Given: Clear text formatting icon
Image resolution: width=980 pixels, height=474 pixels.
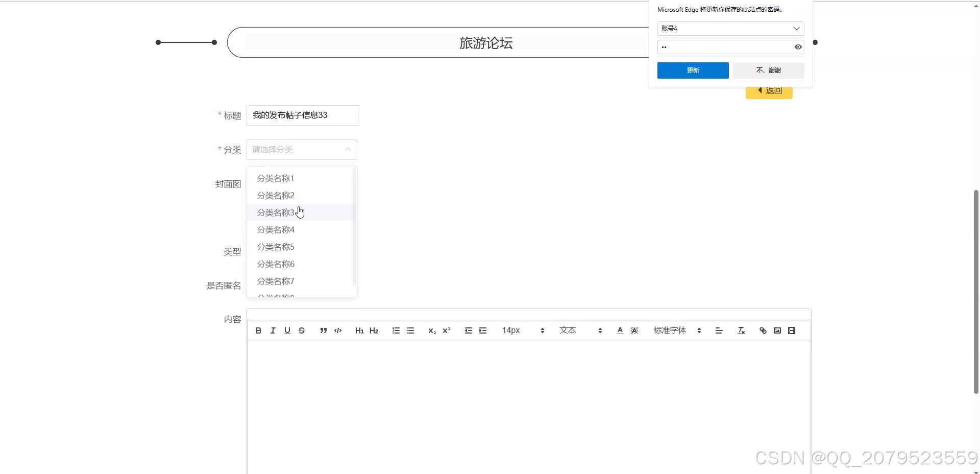Looking at the screenshot, I should [x=741, y=330].
